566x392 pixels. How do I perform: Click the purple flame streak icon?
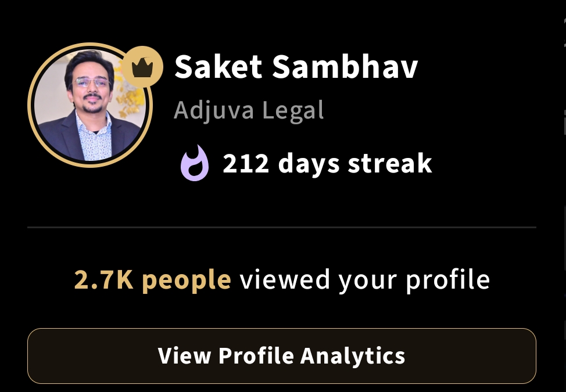(195, 163)
